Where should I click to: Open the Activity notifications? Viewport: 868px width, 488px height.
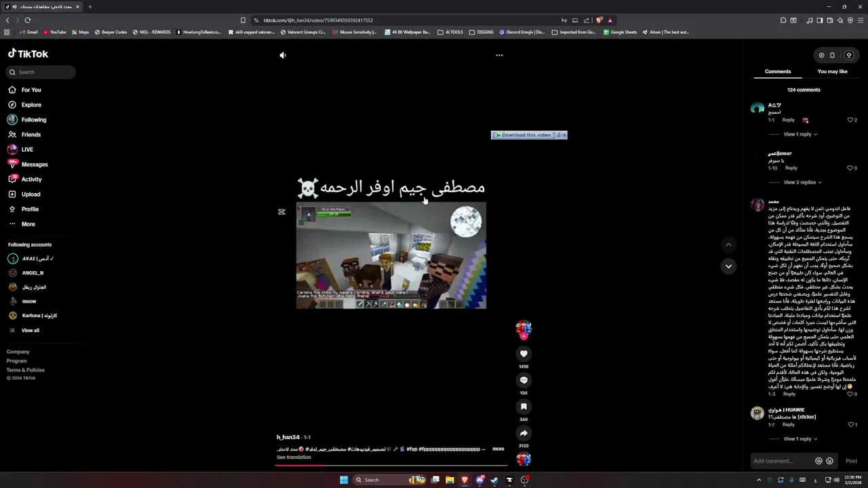coord(25,179)
